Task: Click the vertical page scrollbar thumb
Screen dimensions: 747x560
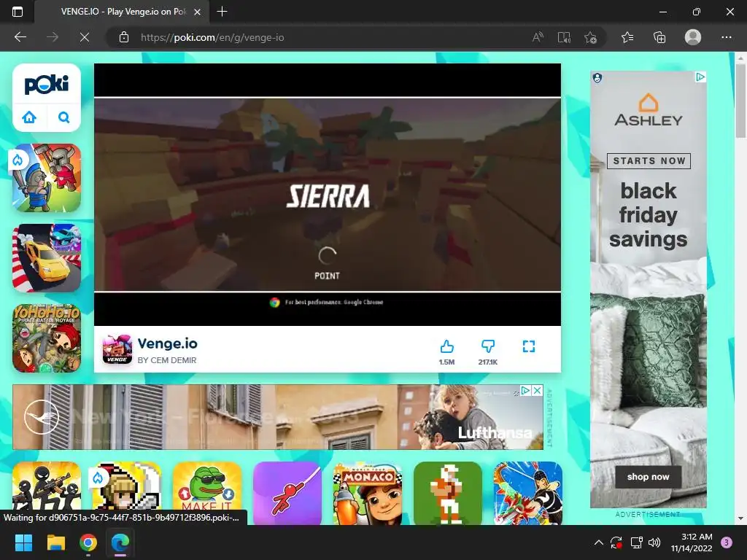Action: coord(740,100)
